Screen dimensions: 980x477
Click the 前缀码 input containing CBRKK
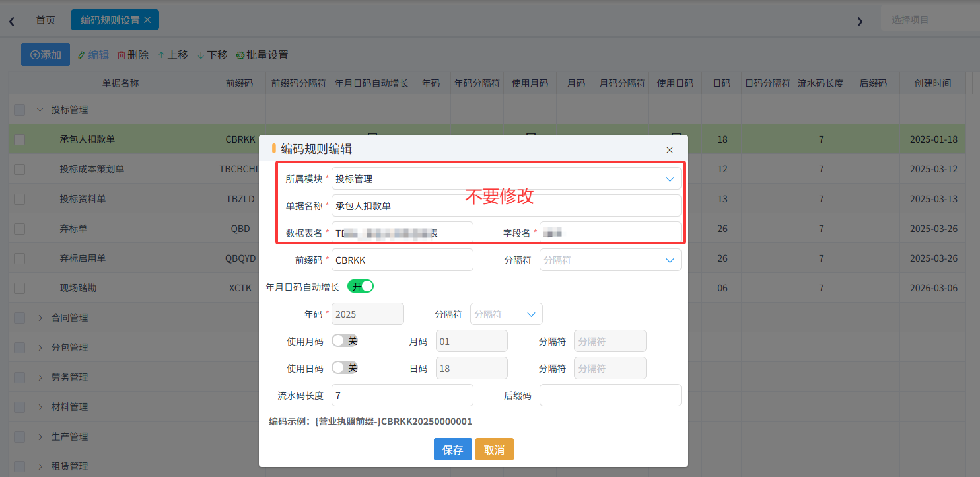pos(402,260)
